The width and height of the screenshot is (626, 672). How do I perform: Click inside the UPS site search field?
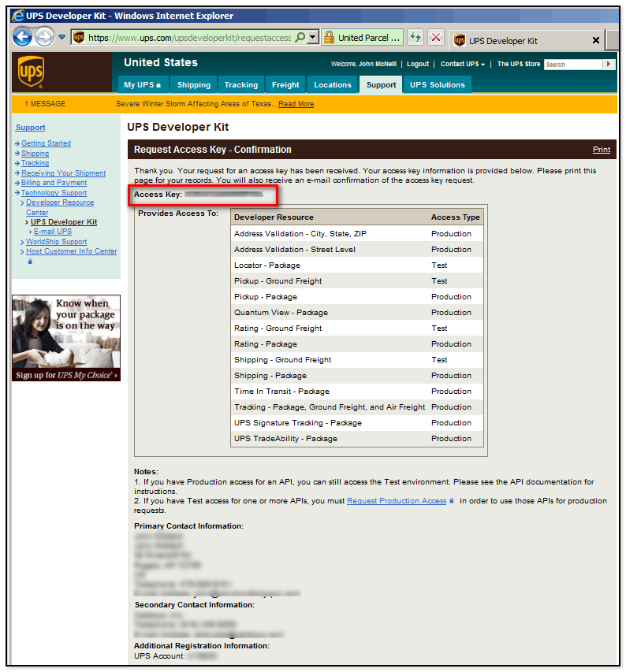pyautogui.click(x=573, y=65)
